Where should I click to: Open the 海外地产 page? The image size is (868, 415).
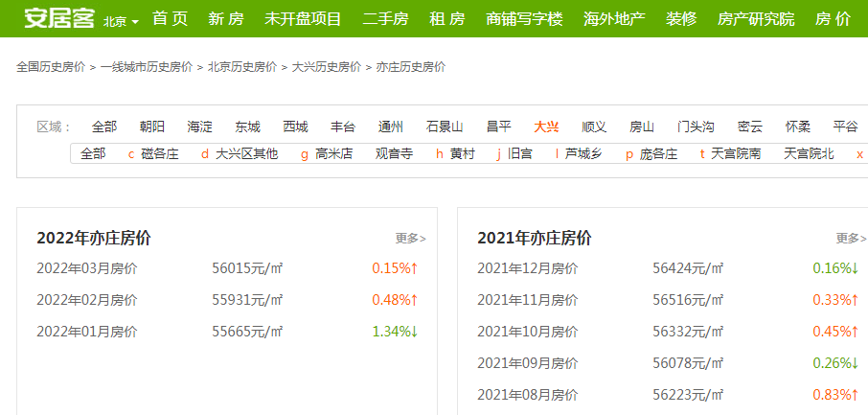(x=614, y=19)
